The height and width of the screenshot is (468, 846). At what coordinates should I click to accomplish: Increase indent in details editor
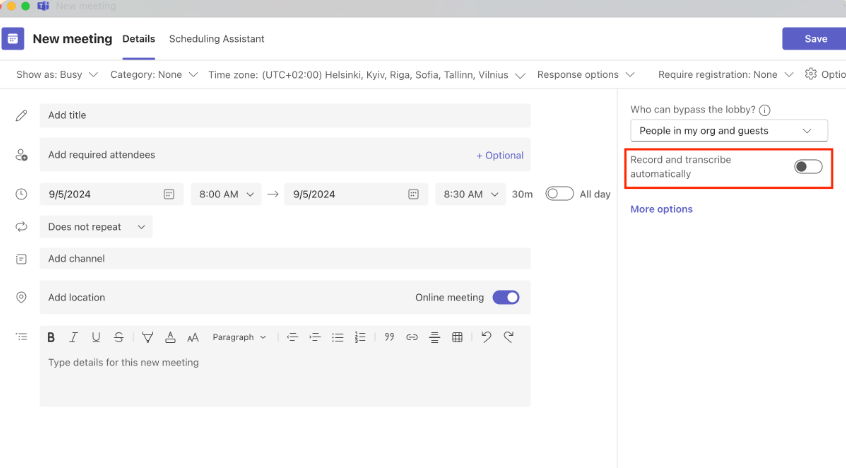point(315,337)
